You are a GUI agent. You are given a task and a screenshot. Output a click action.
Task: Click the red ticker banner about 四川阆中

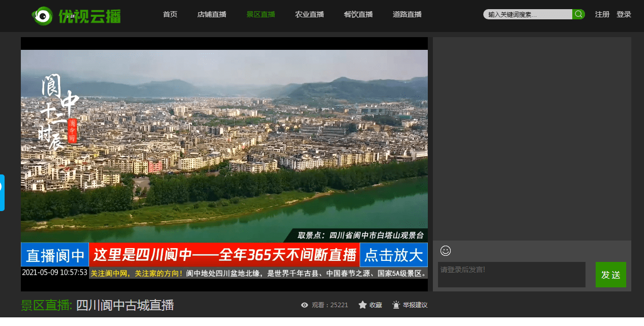click(x=224, y=255)
